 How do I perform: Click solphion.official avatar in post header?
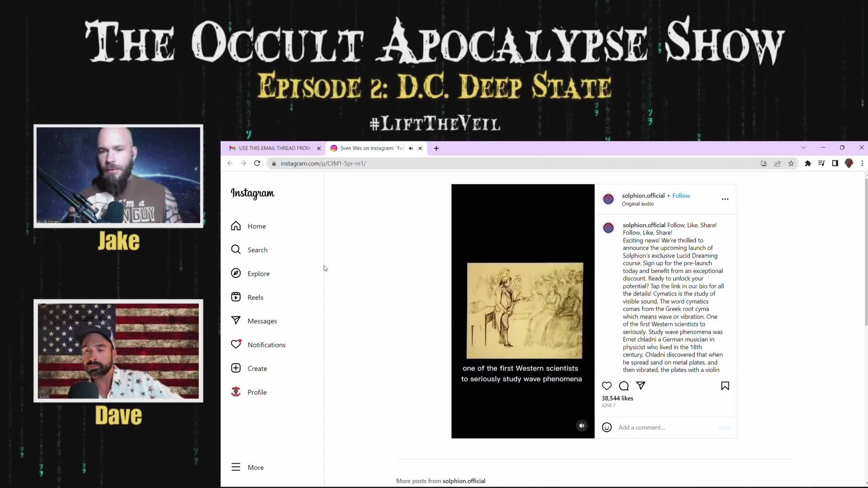pyautogui.click(x=609, y=199)
